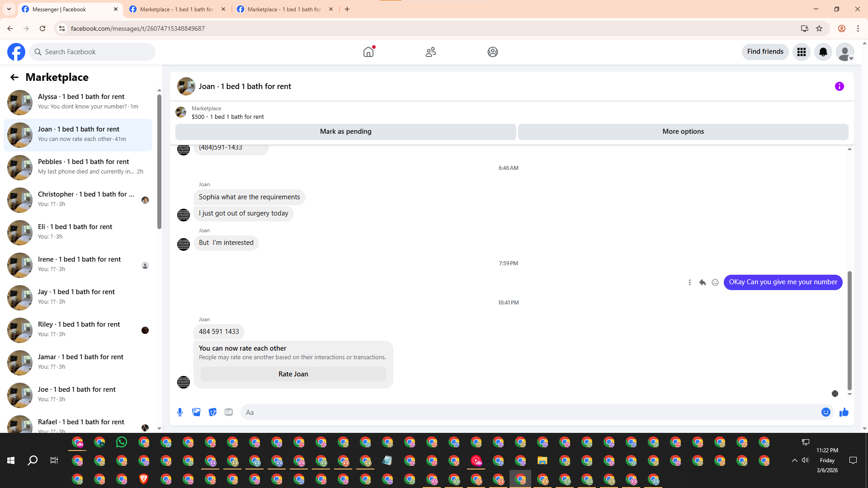Click the Mark as pending button

coord(345,131)
